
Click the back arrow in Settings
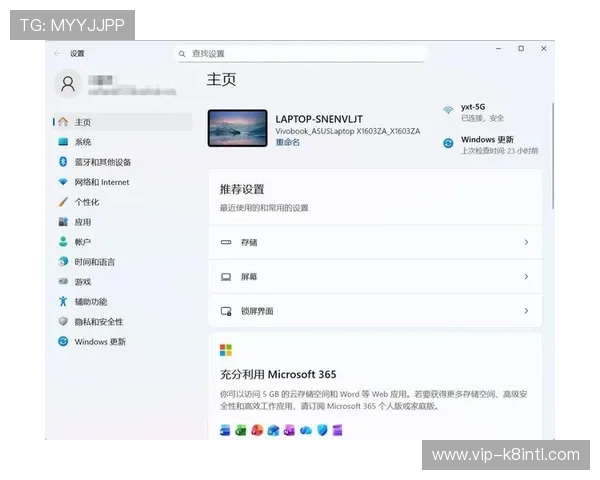coord(57,53)
